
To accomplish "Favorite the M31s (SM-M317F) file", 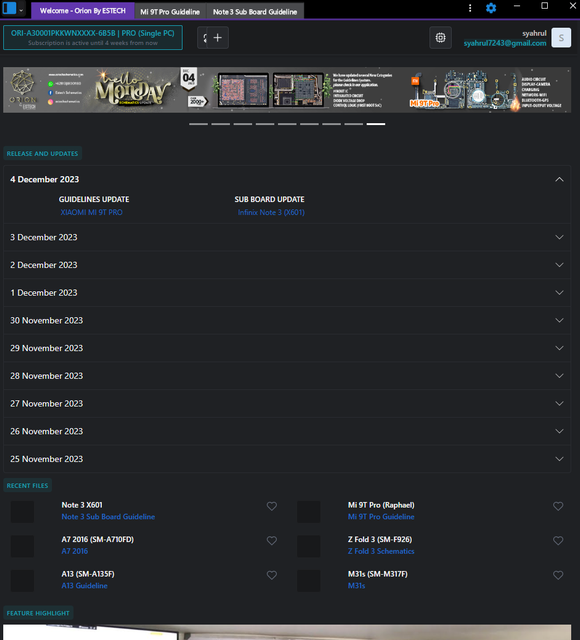I will (558, 575).
